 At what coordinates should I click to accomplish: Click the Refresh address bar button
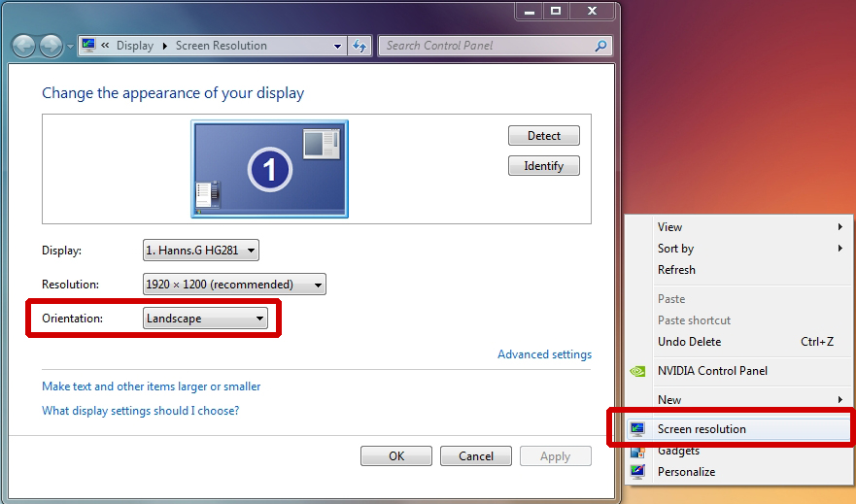360,46
